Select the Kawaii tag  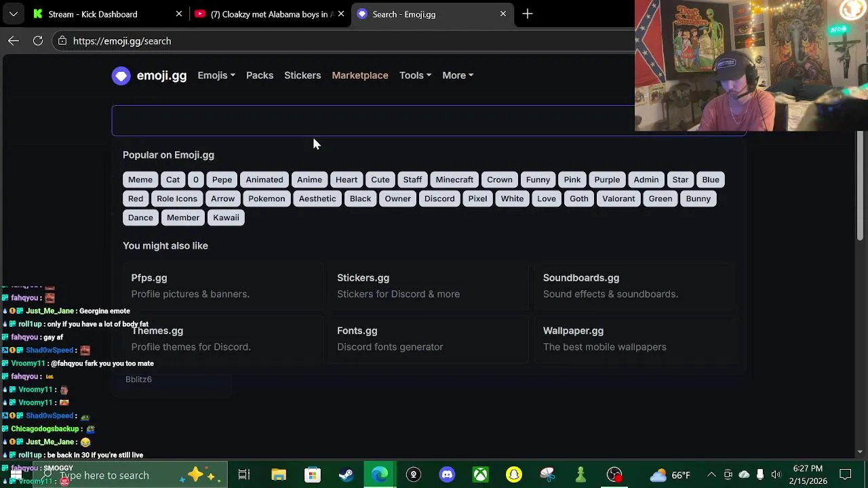(226, 218)
